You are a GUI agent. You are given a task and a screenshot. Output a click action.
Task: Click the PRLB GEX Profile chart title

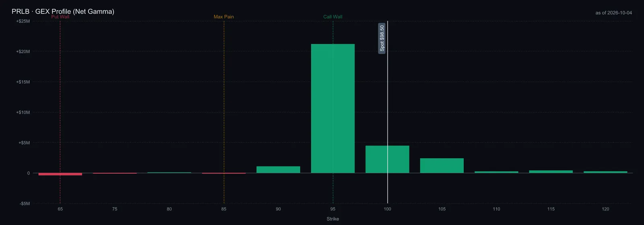tap(63, 11)
